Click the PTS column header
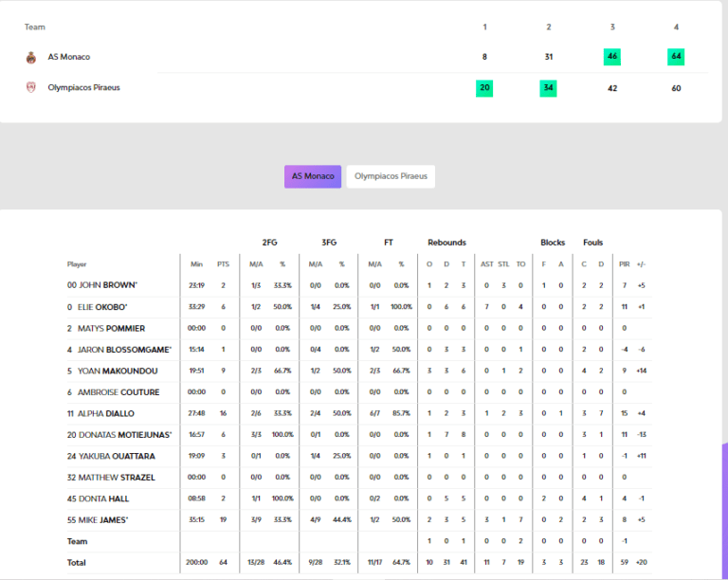 [x=223, y=264]
